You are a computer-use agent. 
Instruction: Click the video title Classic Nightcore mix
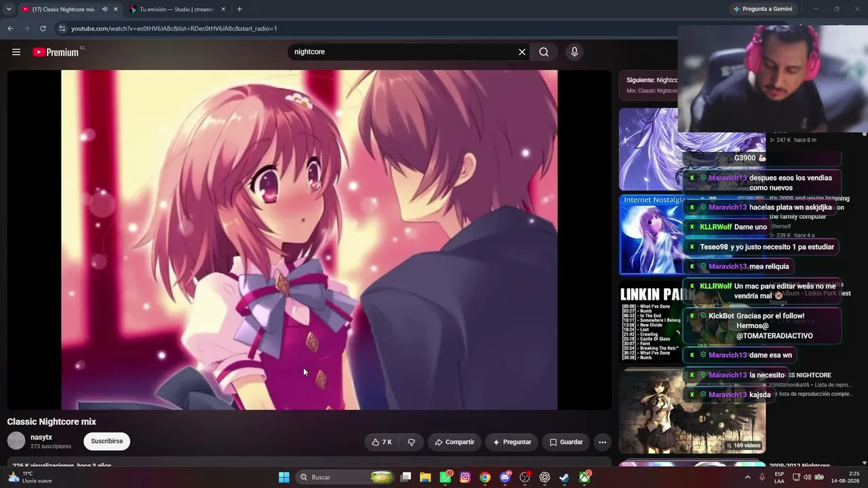pyautogui.click(x=52, y=422)
